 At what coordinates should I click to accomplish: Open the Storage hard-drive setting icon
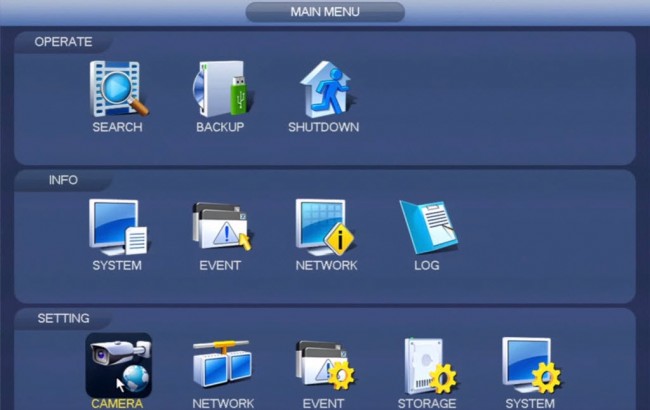430,366
